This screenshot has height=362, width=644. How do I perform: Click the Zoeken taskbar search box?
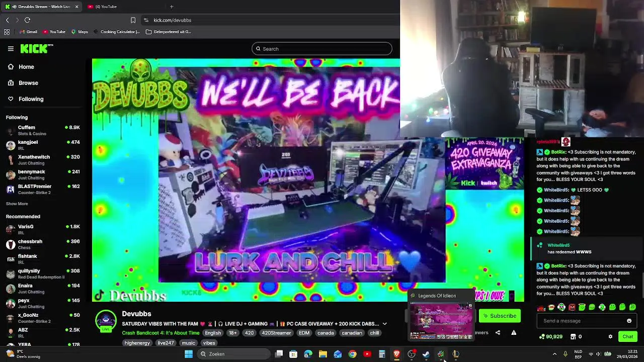click(x=233, y=354)
